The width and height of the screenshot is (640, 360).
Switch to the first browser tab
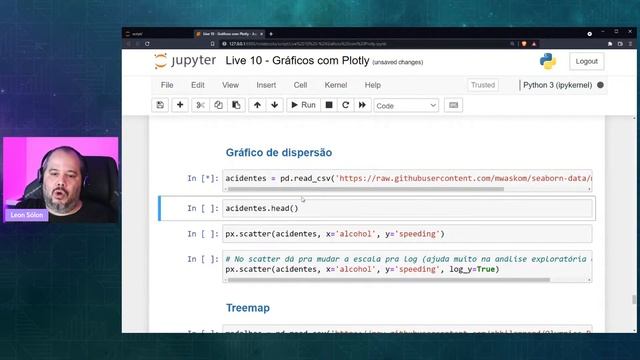pos(159,34)
